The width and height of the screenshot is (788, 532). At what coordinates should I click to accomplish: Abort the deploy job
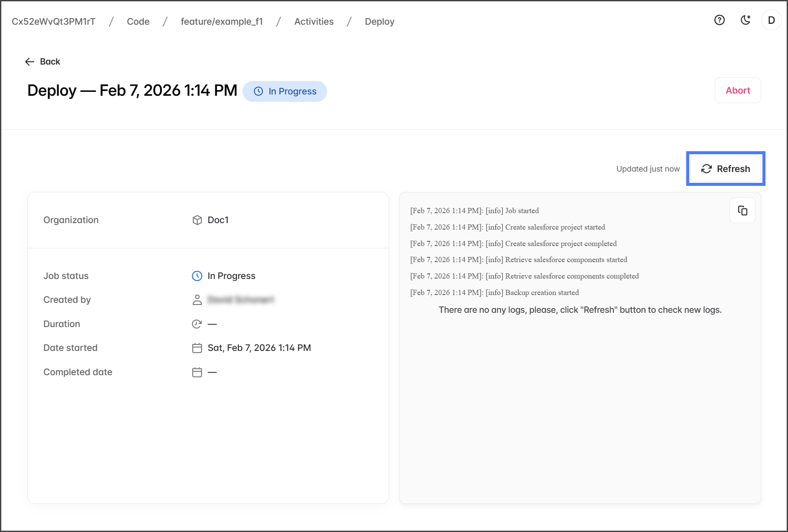coord(737,90)
